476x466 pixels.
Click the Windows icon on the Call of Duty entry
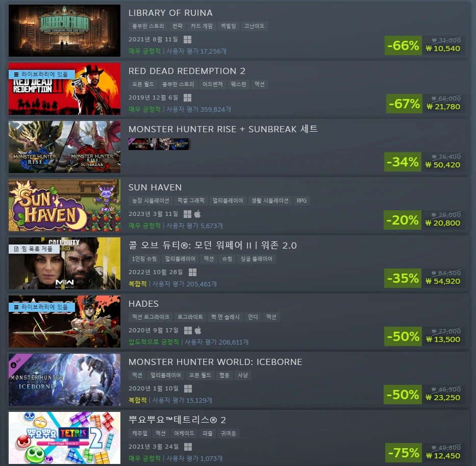coord(192,272)
